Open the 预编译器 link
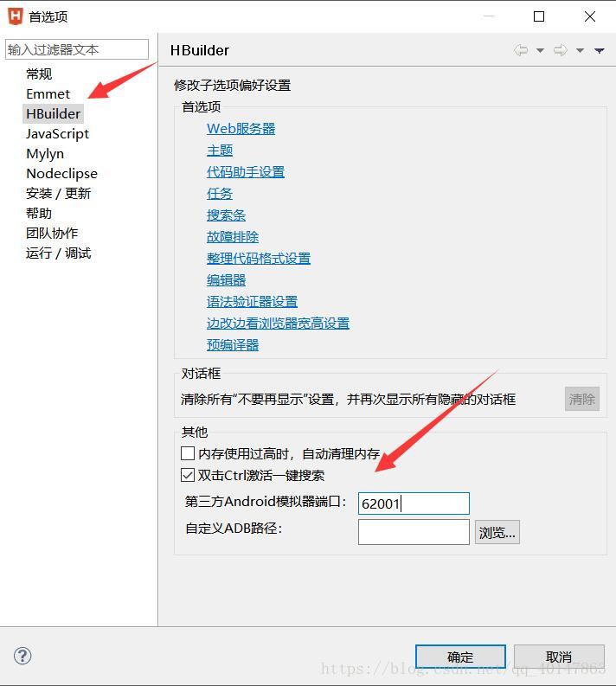This screenshot has height=686, width=616. (x=233, y=345)
